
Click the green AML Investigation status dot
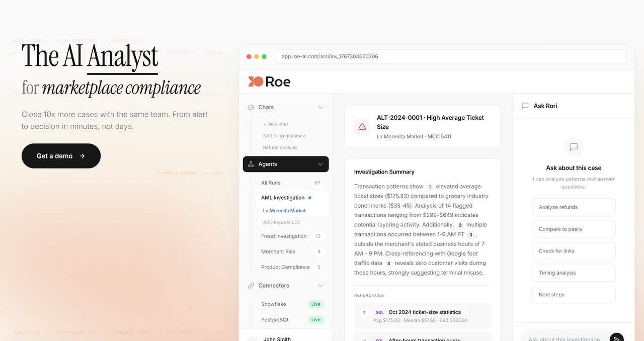click(309, 198)
